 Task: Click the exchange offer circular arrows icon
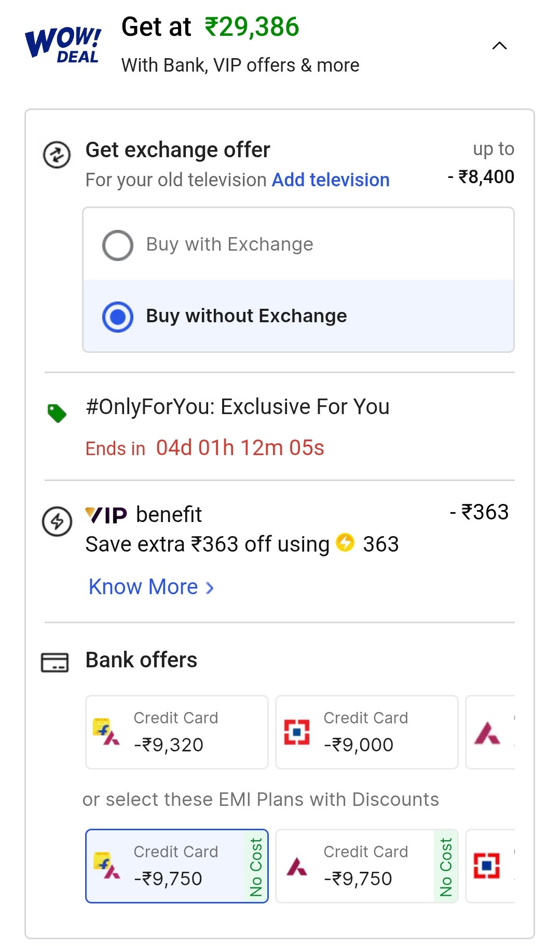57,155
